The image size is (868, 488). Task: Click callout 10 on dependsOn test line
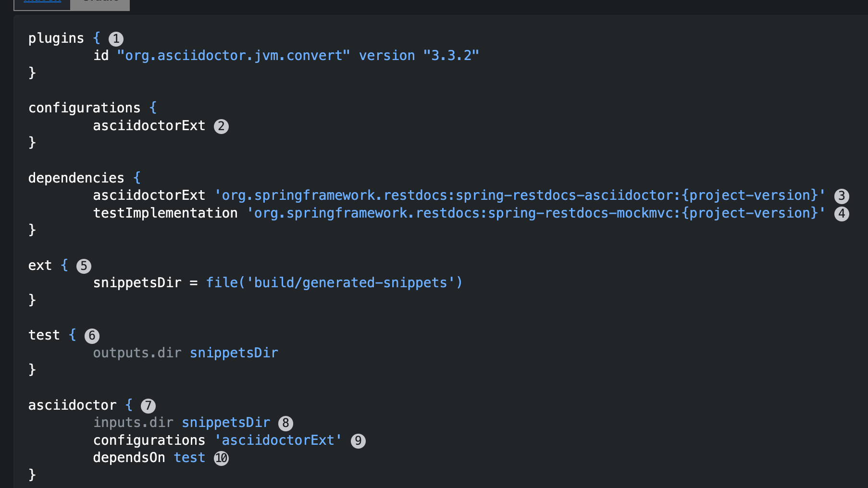pyautogui.click(x=221, y=458)
